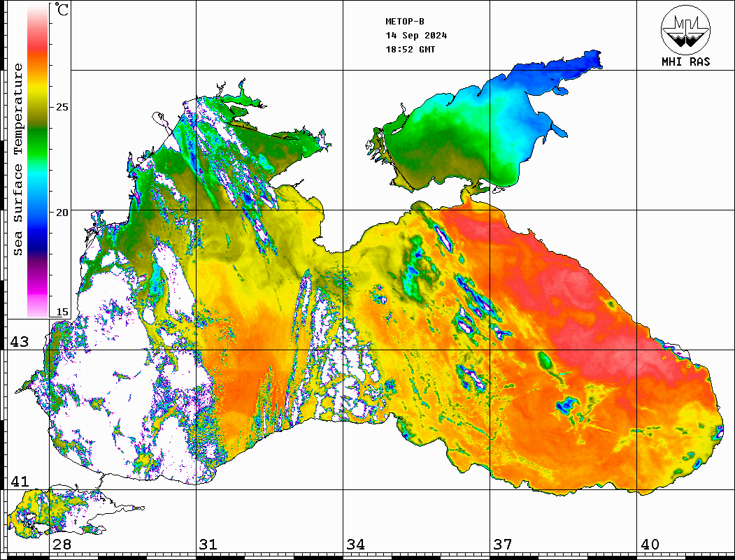Viewport: 735px width, 560px height.
Task: Click the 25 mark on temperature scale
Action: point(62,107)
